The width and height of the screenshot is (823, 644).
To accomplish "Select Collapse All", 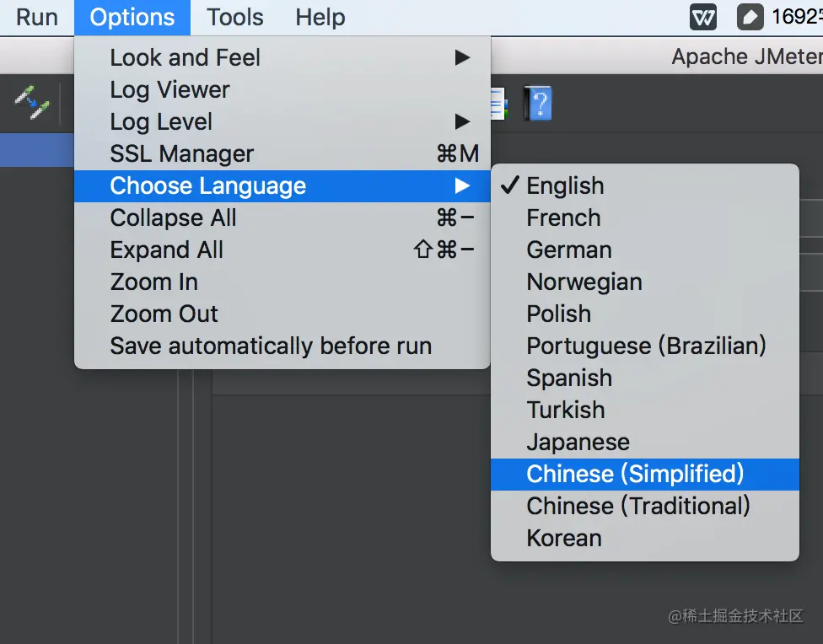I will 282,217.
